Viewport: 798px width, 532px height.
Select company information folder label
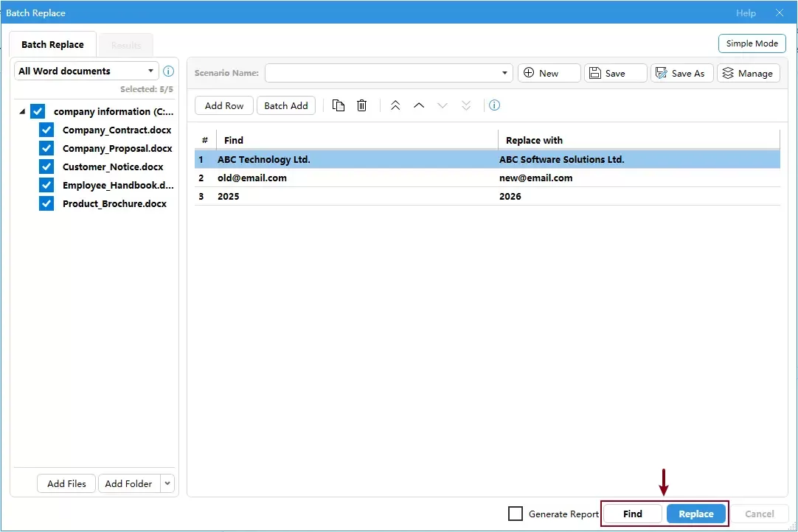pos(114,111)
